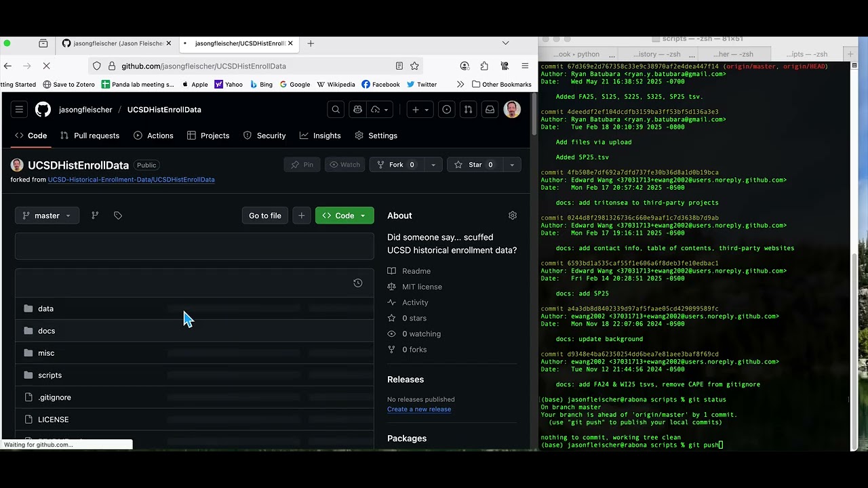The image size is (868, 488).
Task: Switch to Actions tab
Action: tap(153, 136)
